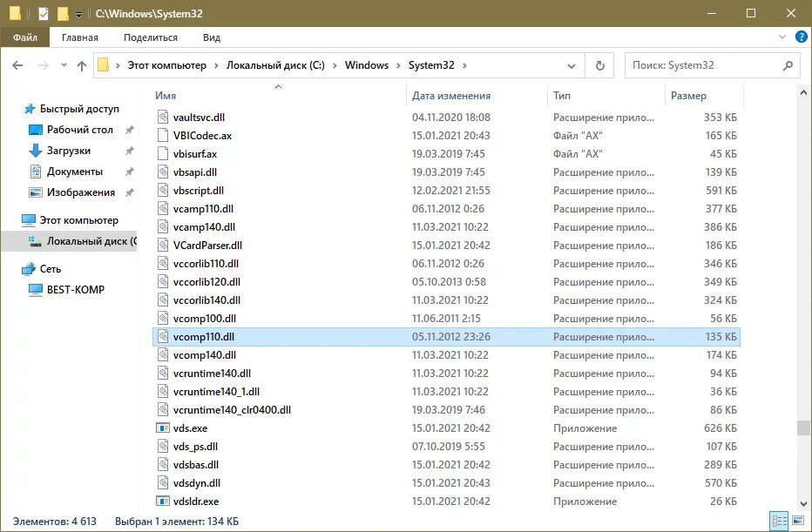The height and width of the screenshot is (532, 812).
Task: Go up one folder level
Action: coord(82,65)
